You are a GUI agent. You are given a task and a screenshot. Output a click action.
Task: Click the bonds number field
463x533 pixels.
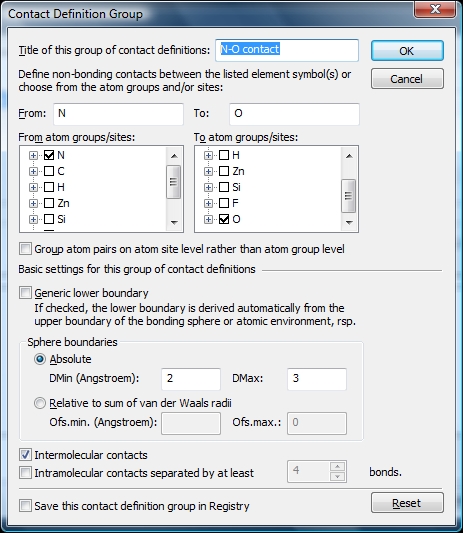pos(309,471)
